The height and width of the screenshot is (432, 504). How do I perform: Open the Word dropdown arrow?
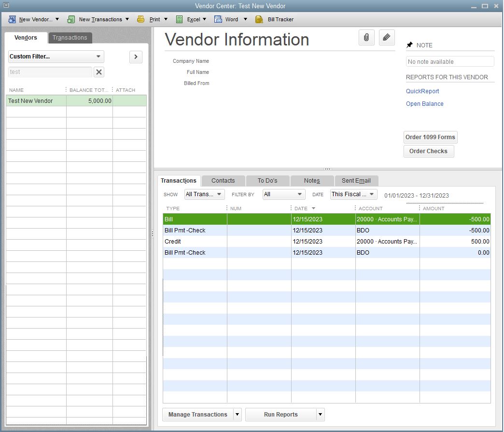pos(245,19)
